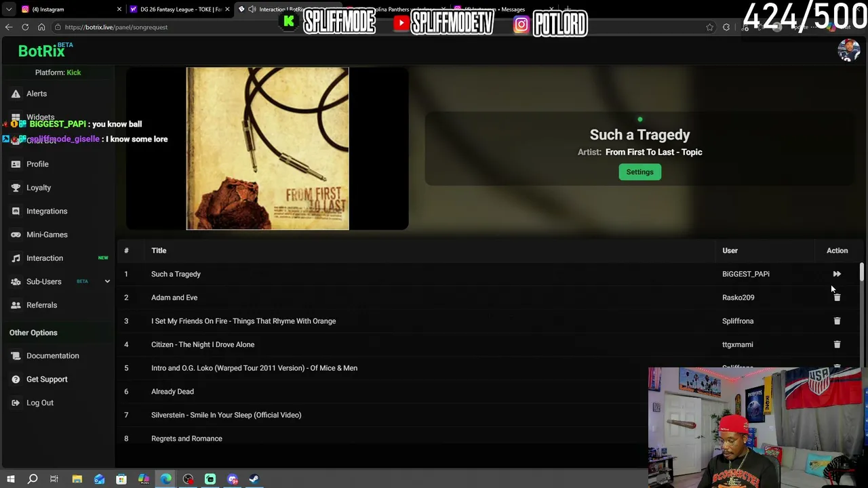
Task: Click the browser back arrow
Action: click(x=9, y=27)
